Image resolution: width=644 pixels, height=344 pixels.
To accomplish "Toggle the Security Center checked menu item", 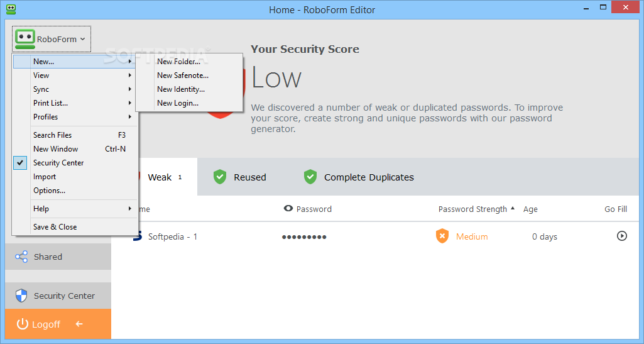I will click(75, 163).
